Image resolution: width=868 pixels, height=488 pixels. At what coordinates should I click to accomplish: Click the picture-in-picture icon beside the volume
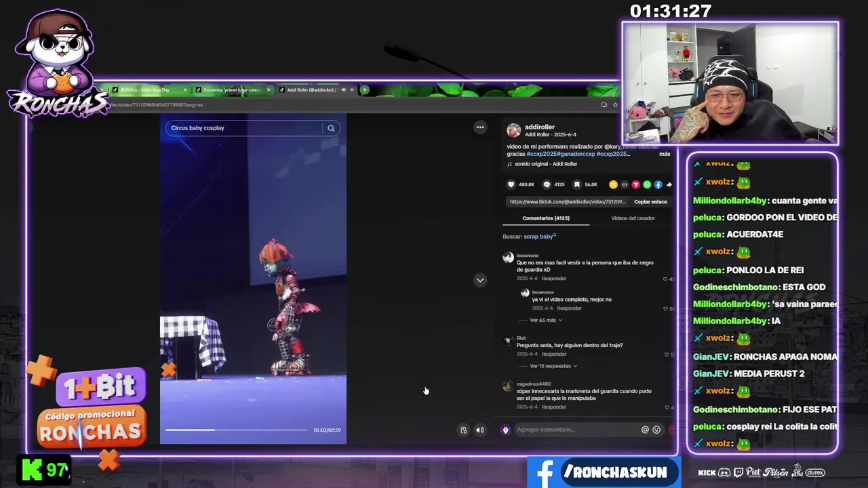(x=464, y=430)
